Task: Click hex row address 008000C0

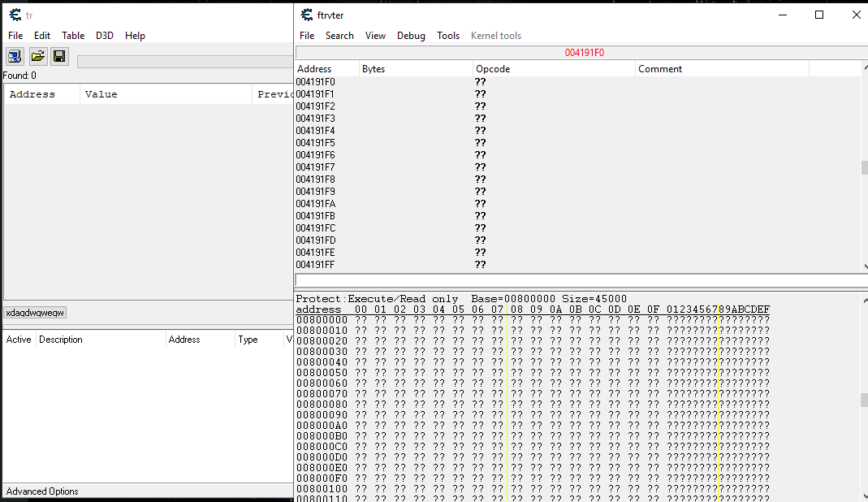Action: point(322,447)
